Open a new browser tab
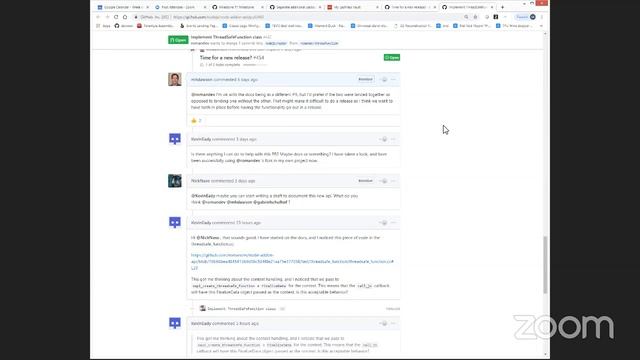The image size is (640, 360). pos(502,7)
